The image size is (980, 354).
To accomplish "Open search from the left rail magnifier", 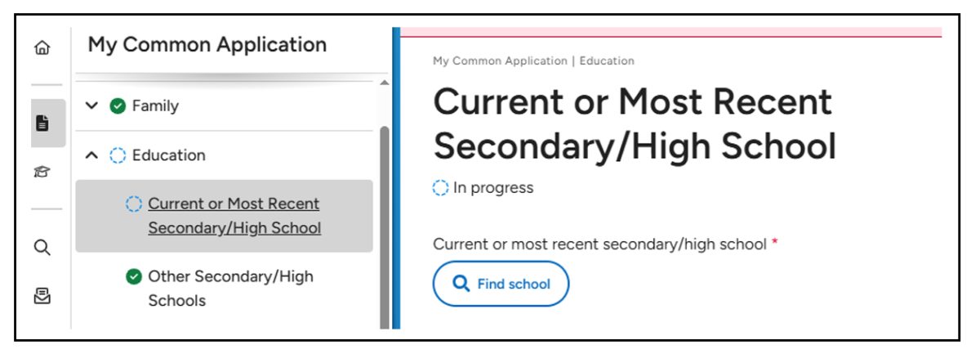I will point(42,248).
